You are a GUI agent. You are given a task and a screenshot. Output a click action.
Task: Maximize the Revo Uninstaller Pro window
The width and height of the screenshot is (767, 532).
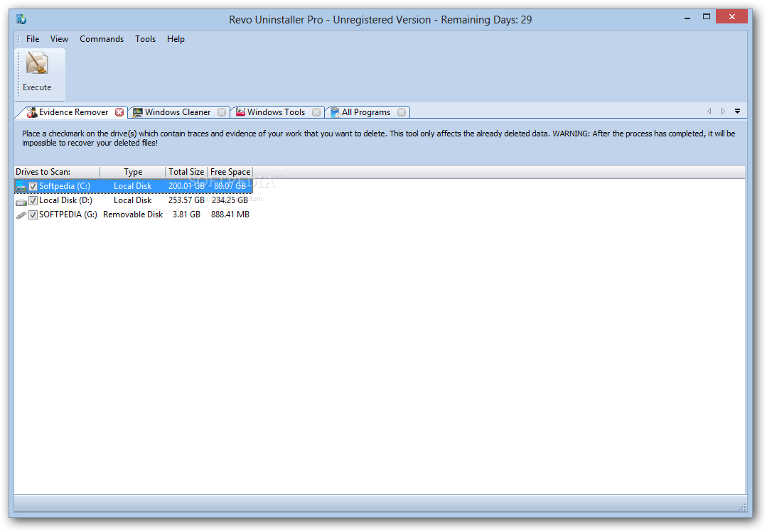click(707, 16)
